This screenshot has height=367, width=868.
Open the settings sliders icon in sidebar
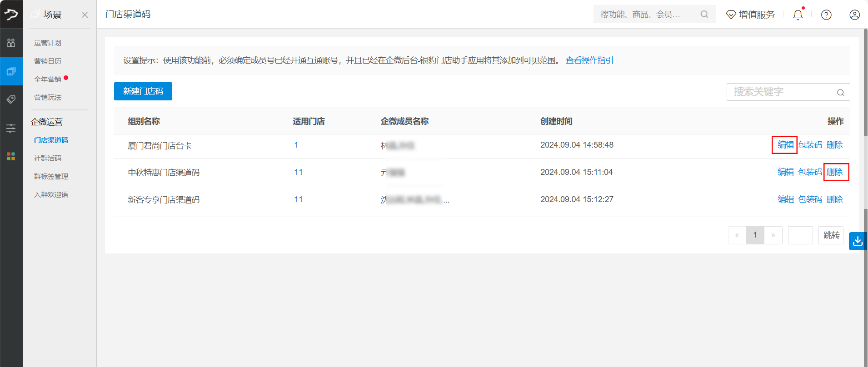[11, 128]
